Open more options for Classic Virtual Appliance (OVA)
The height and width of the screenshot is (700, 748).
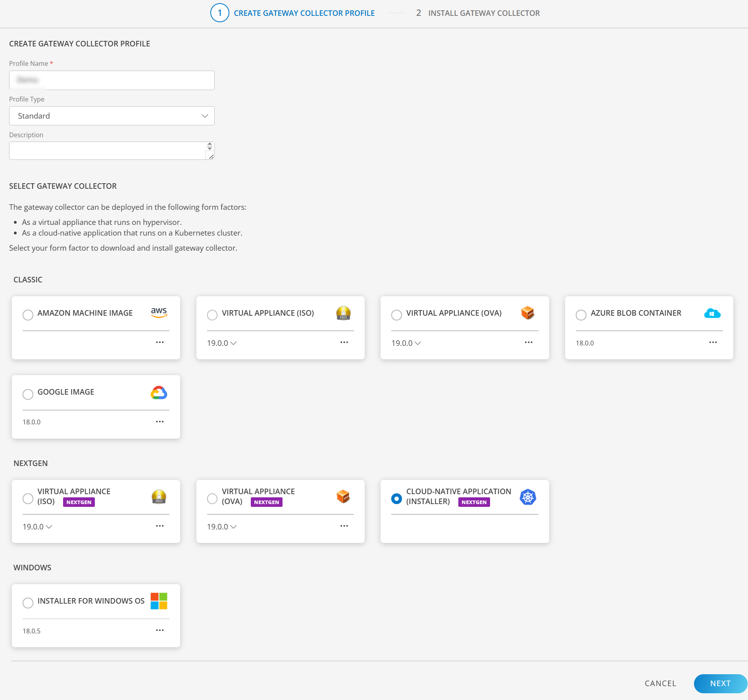tap(528, 342)
